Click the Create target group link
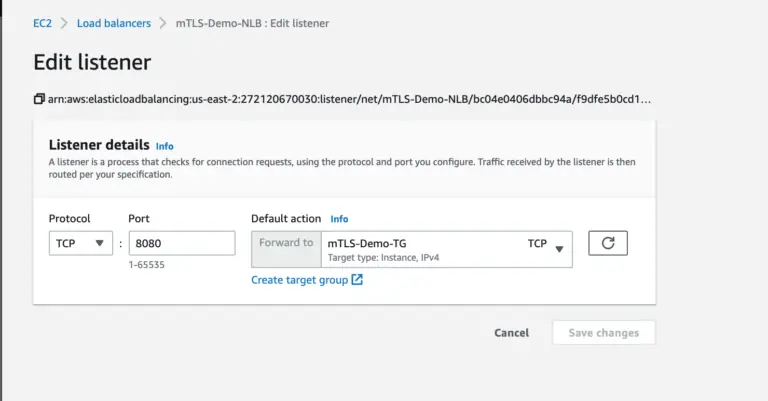 pyautogui.click(x=299, y=280)
